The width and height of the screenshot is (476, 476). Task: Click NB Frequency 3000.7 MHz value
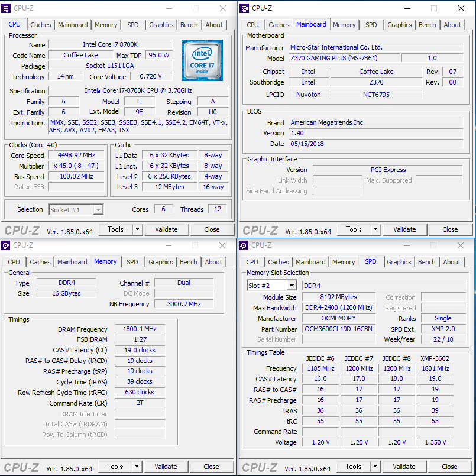coord(184,304)
